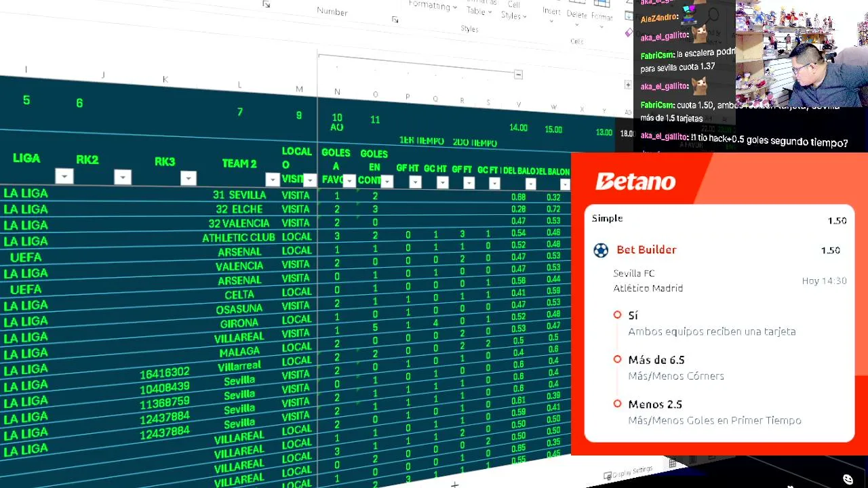Click the Delete cells button
The height and width of the screenshot is (488, 868).
pos(576,14)
